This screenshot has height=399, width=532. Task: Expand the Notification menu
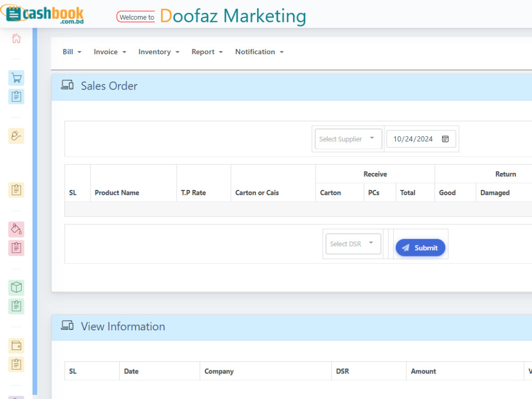[259, 52]
